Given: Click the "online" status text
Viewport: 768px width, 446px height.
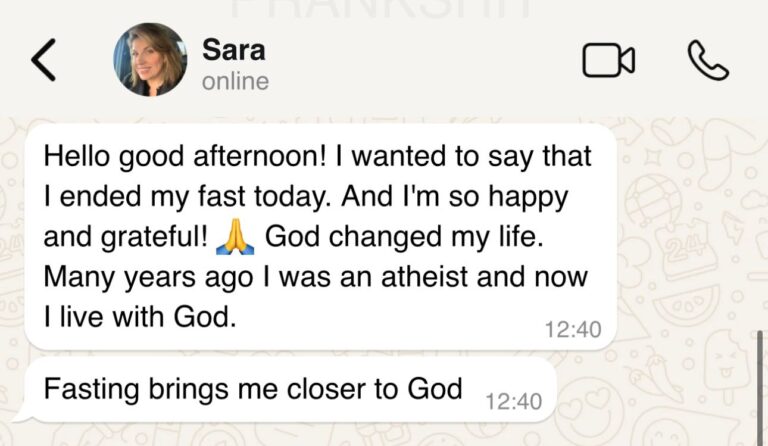Looking at the screenshot, I should 235,81.
